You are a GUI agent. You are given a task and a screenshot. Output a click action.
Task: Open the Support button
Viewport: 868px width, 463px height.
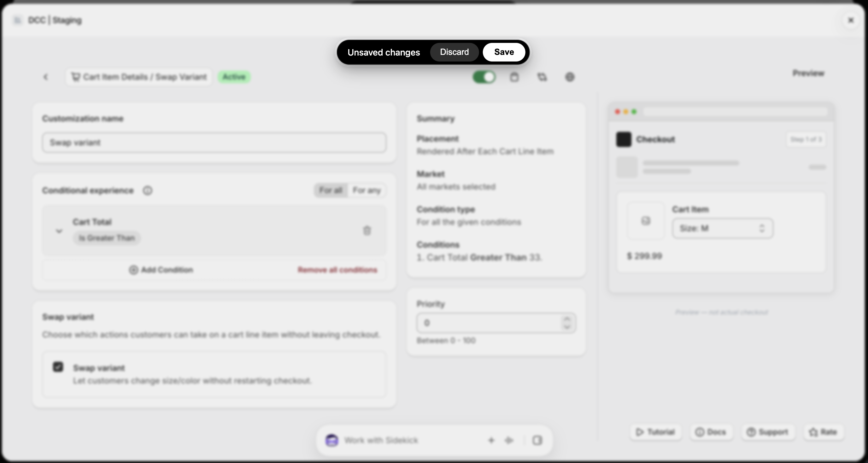(768, 432)
